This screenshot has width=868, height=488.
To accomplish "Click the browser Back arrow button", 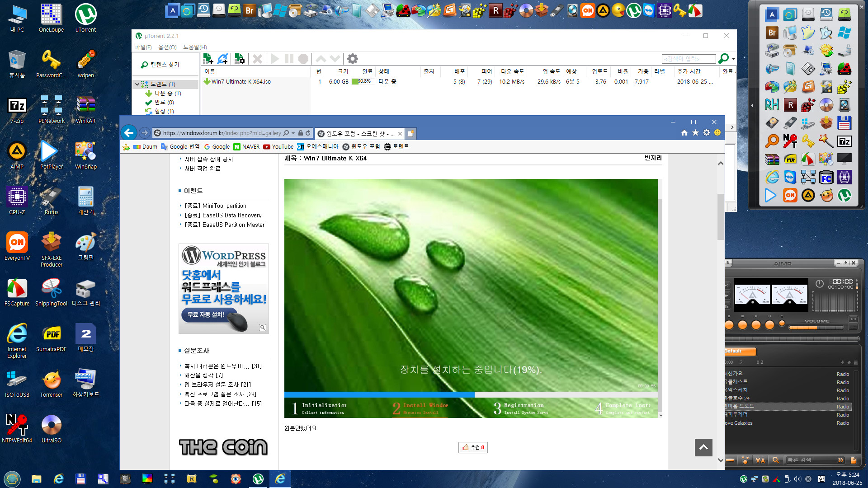I will click(129, 133).
